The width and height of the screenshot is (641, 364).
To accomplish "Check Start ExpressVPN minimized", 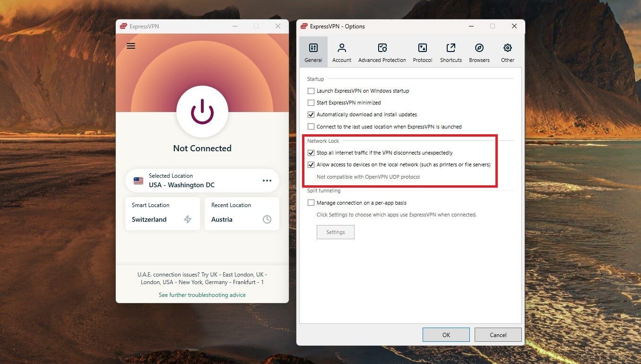I will (x=311, y=103).
